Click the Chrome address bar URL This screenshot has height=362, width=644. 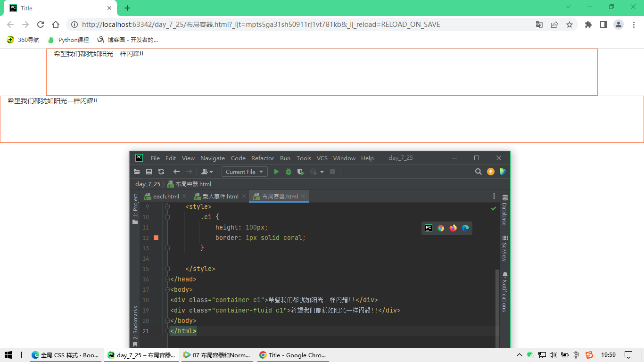click(261, 25)
